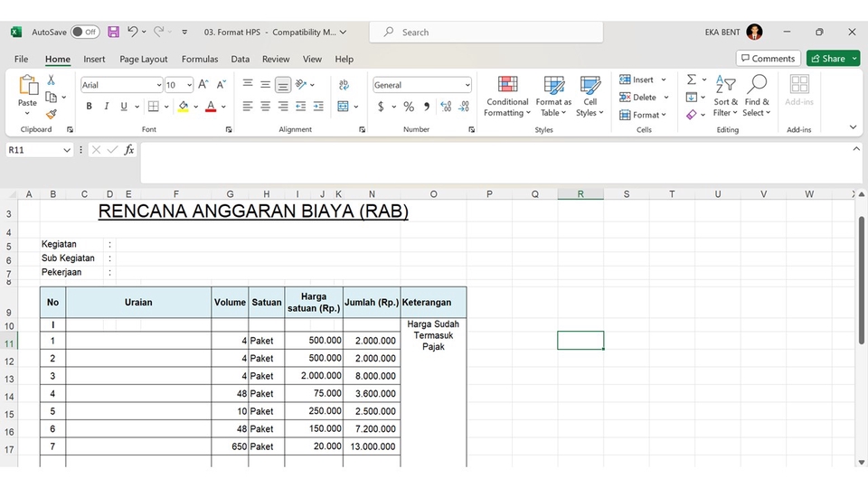This screenshot has height=488, width=868.
Task: Click Align Left icon
Action: 248,107
